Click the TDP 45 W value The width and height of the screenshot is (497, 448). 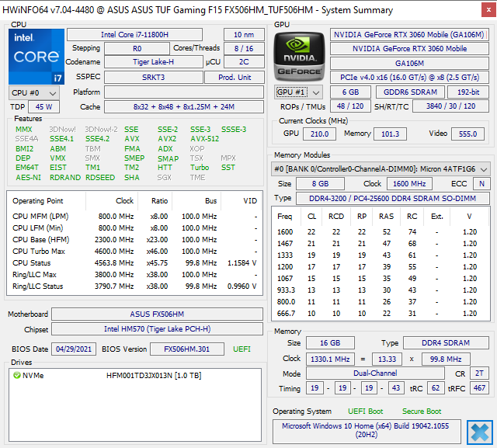pyautogui.click(x=43, y=107)
